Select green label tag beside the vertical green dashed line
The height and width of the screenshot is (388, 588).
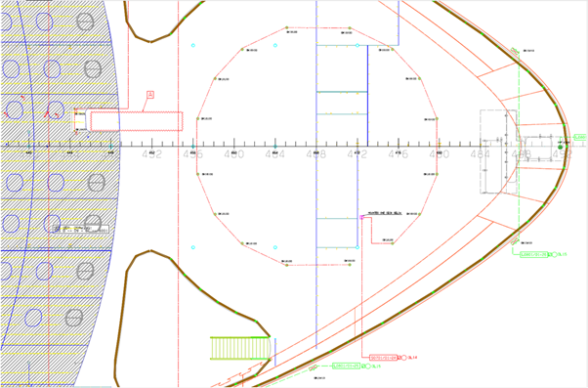(534, 254)
